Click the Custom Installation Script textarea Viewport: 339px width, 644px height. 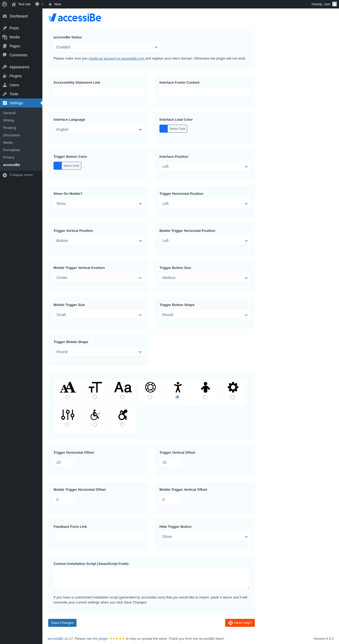click(x=151, y=579)
